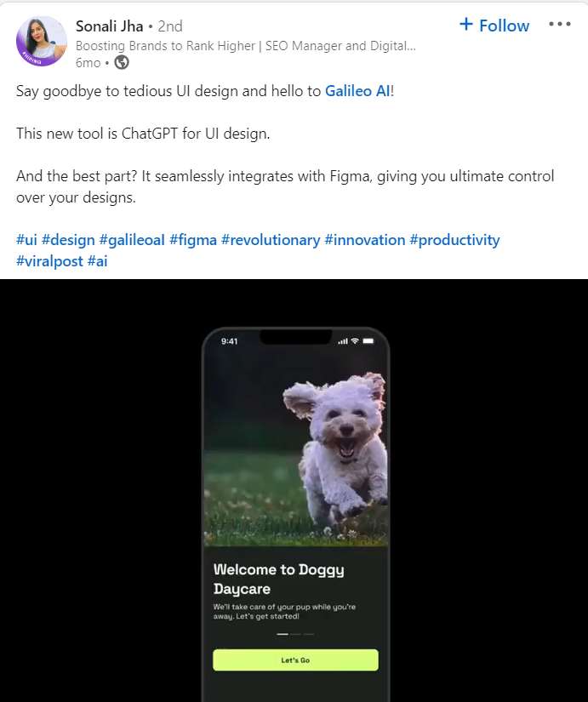Open the three-dot post options menu

pos(560,24)
